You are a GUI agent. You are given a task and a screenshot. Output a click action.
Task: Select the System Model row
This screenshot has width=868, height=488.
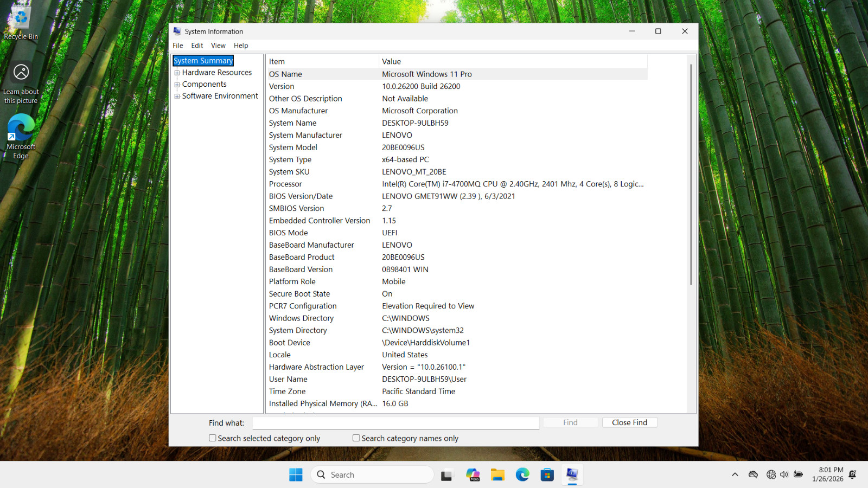click(457, 147)
